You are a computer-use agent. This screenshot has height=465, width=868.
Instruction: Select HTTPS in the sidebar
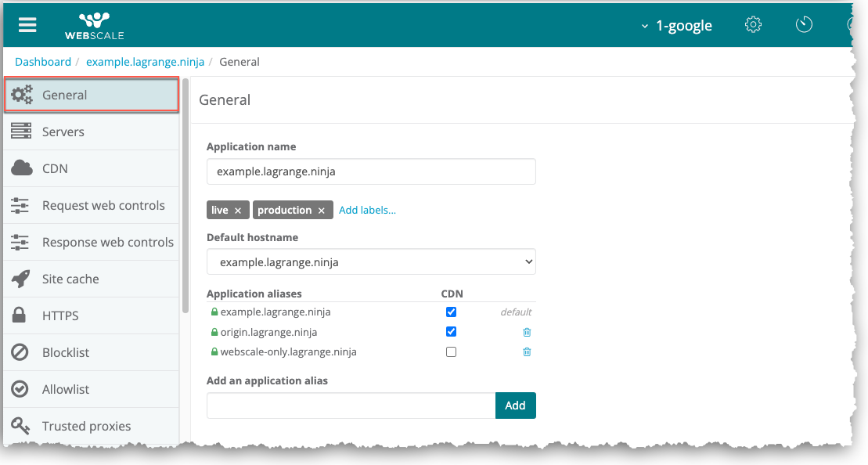coord(60,315)
